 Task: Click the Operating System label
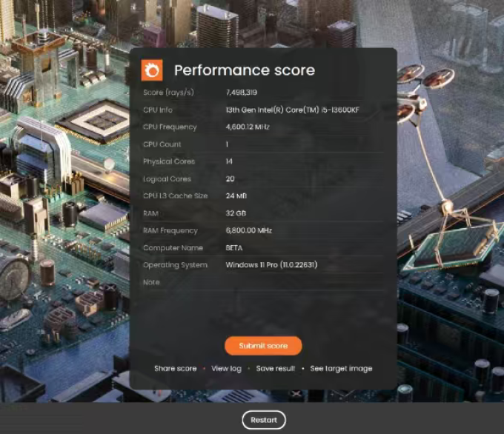tap(175, 265)
